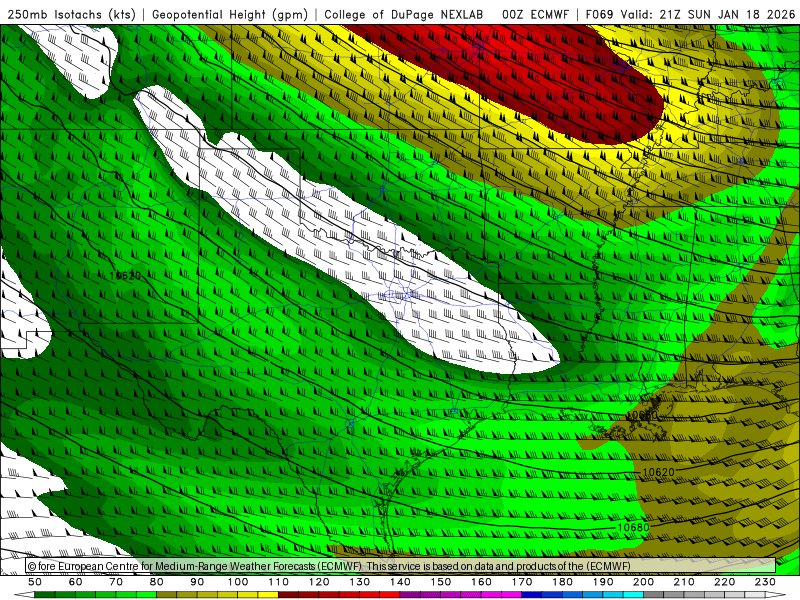Click the dark blue swatch starting at 170

click(532, 594)
